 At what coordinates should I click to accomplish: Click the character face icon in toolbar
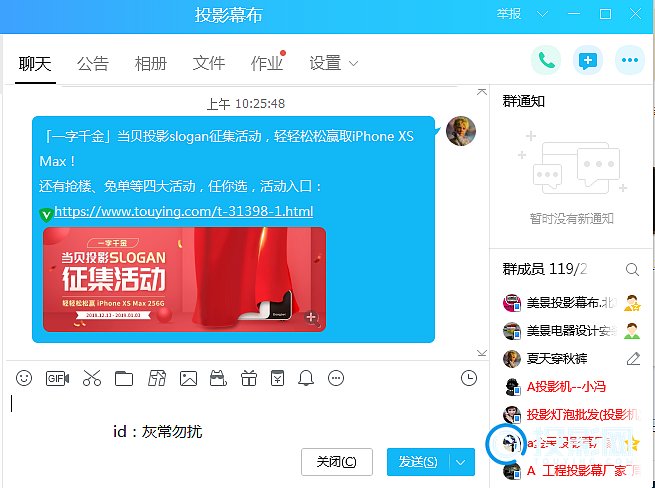pyautogui.click(x=218, y=378)
